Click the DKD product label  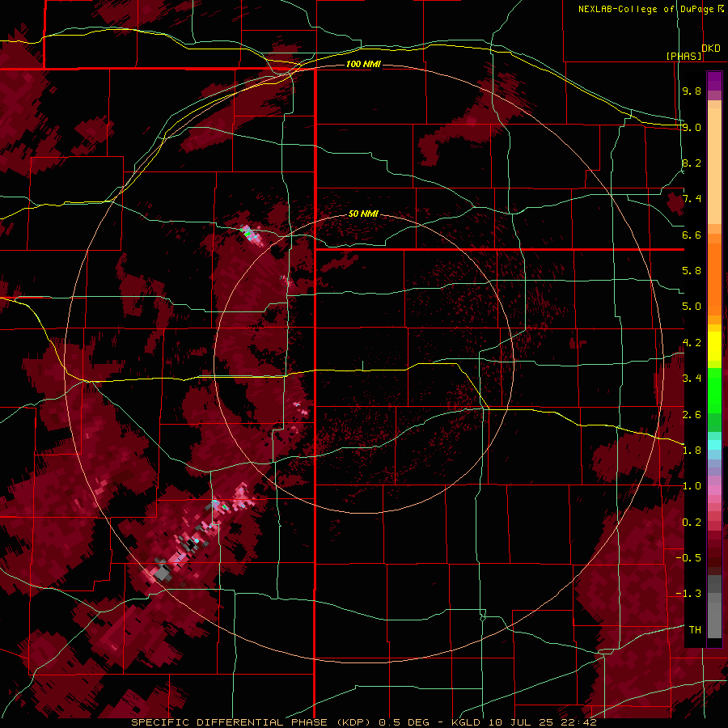711,49
